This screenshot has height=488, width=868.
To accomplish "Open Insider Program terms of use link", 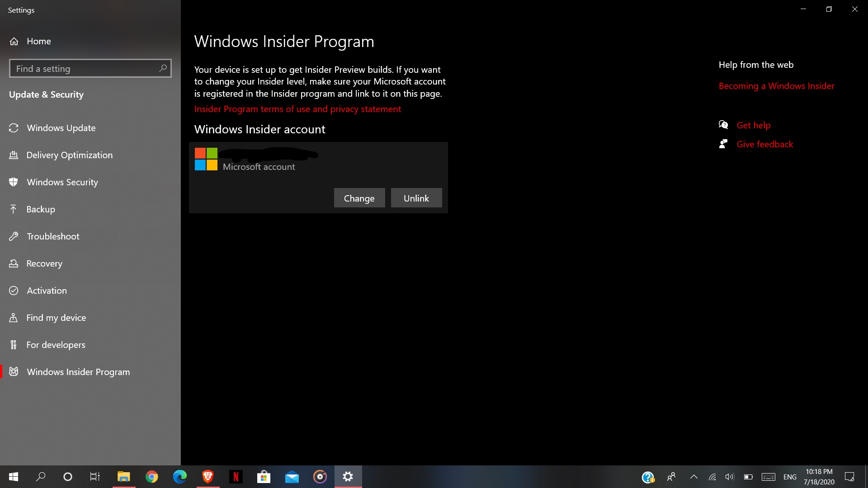I will 297,109.
